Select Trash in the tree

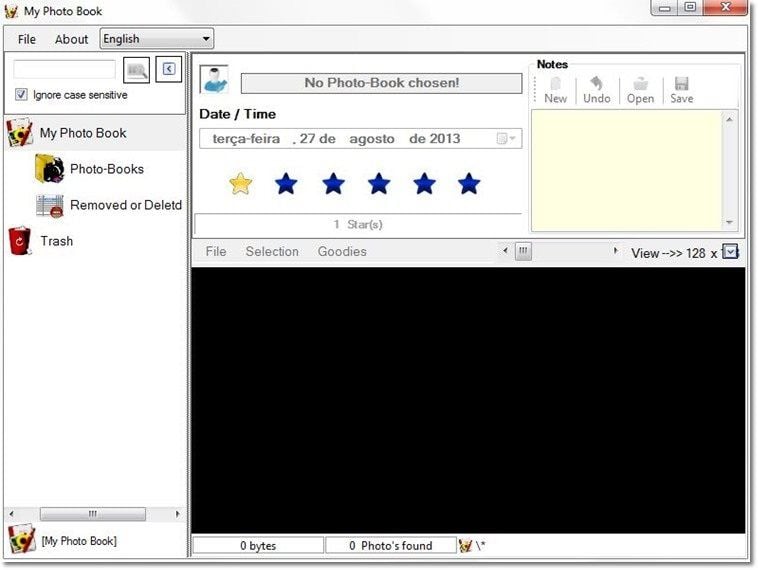(57, 241)
